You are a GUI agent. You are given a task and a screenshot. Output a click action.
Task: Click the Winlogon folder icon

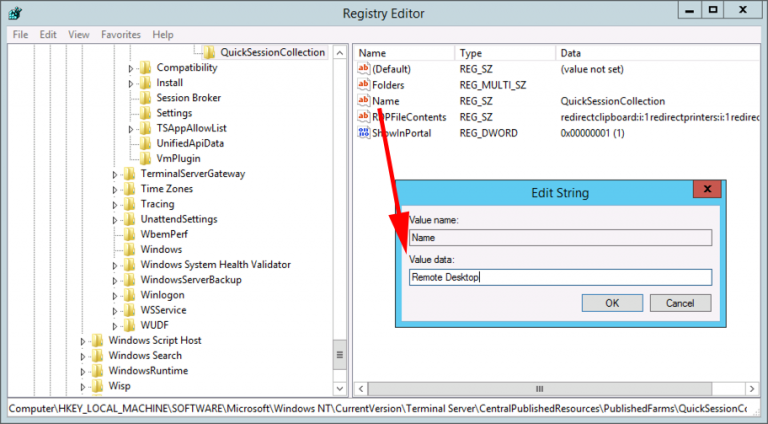point(129,295)
